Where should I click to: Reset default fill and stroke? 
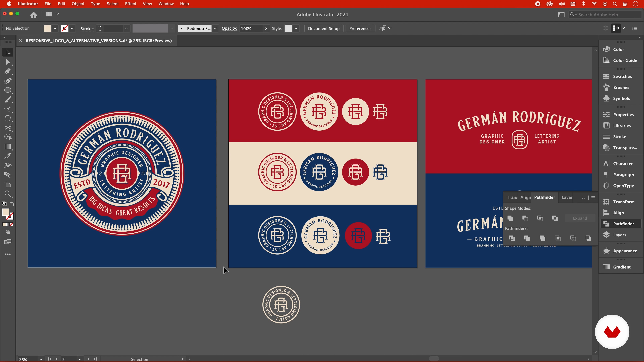coord(4,204)
